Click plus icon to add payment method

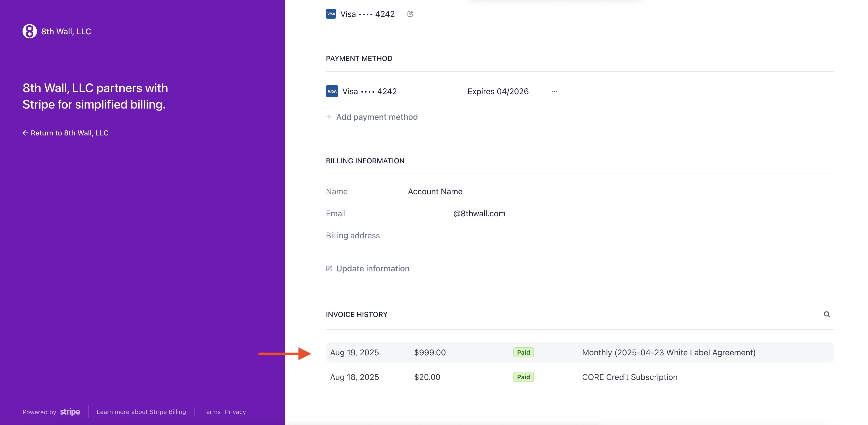click(329, 117)
